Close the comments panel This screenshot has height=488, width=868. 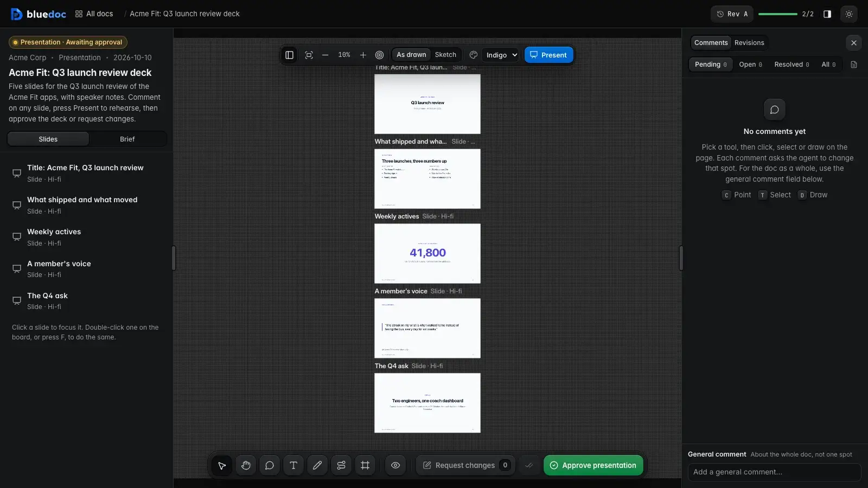tap(854, 43)
